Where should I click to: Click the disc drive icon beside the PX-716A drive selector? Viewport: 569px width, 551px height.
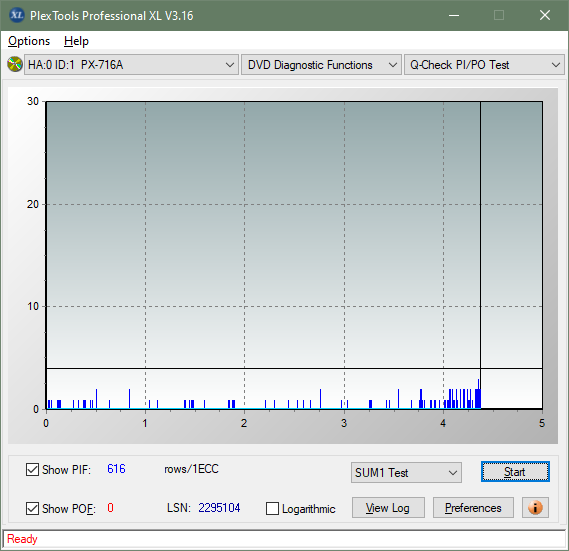15,65
